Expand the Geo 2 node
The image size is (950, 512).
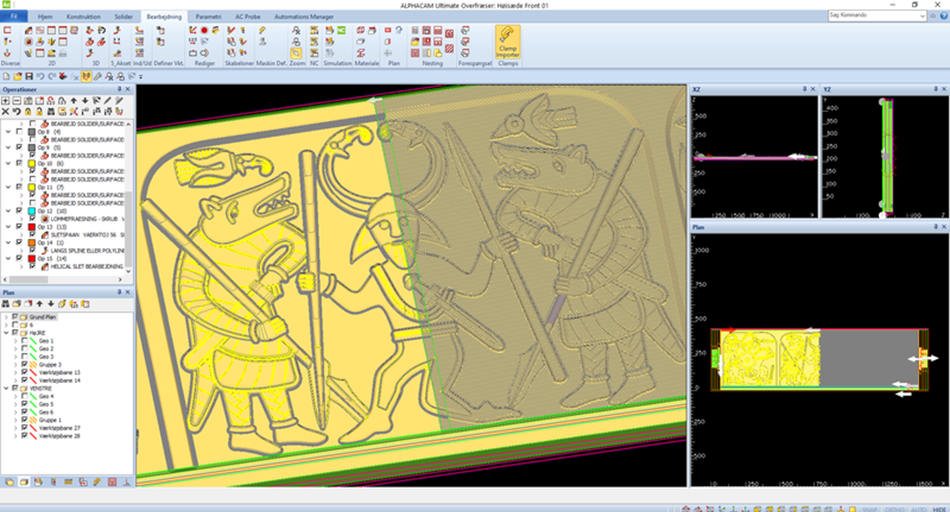(16, 349)
